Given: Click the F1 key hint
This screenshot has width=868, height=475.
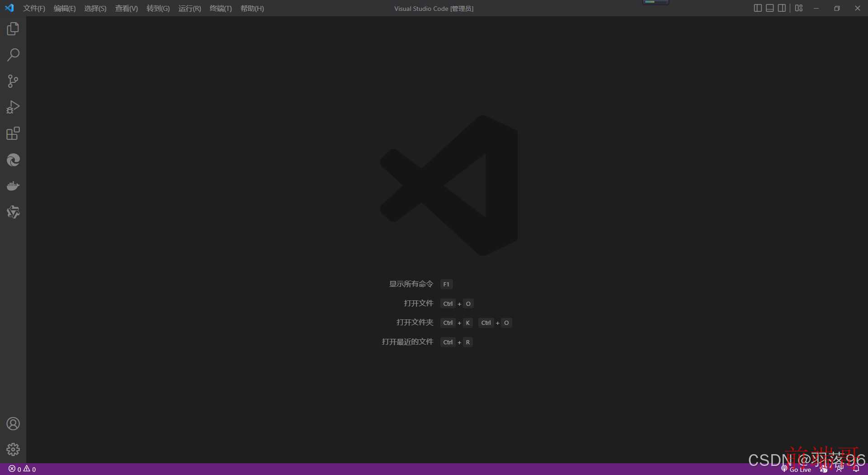Looking at the screenshot, I should click(446, 284).
